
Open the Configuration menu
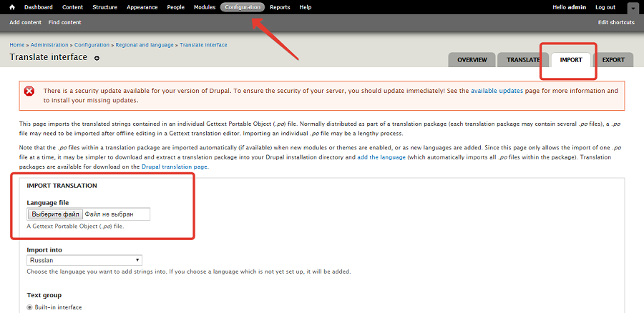tap(243, 7)
